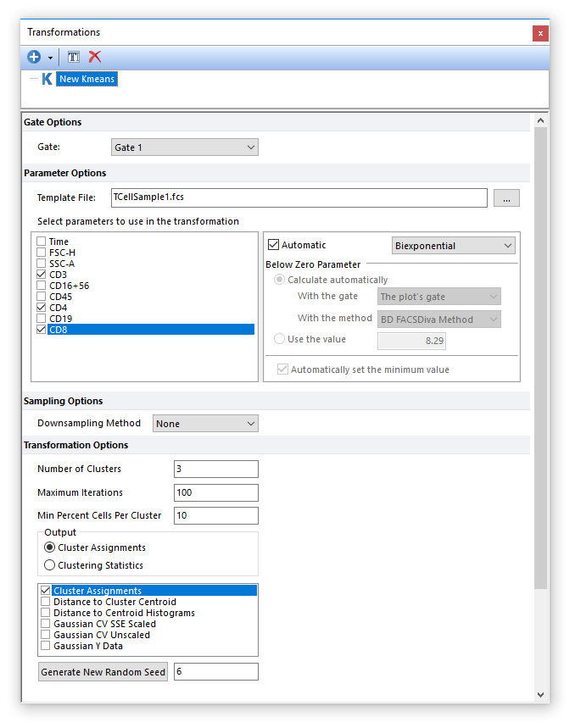Open the arrow next to the add icon

[x=50, y=58]
